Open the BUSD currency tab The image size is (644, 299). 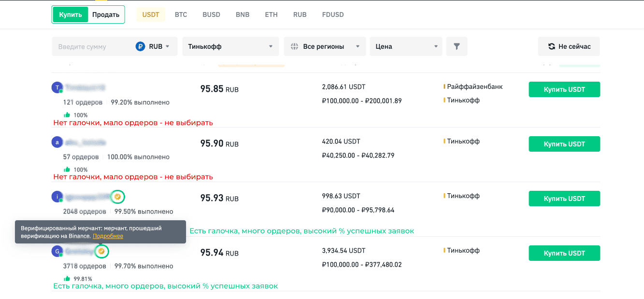[x=211, y=14]
